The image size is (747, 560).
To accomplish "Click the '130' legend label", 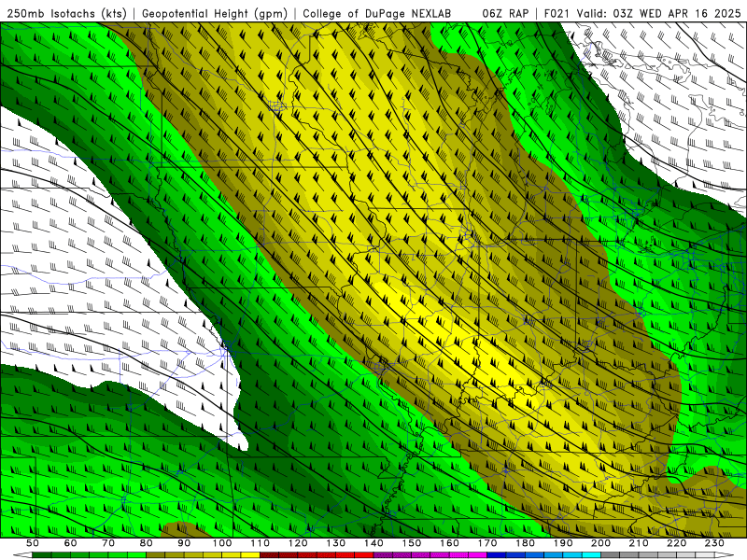I will click(x=336, y=543).
